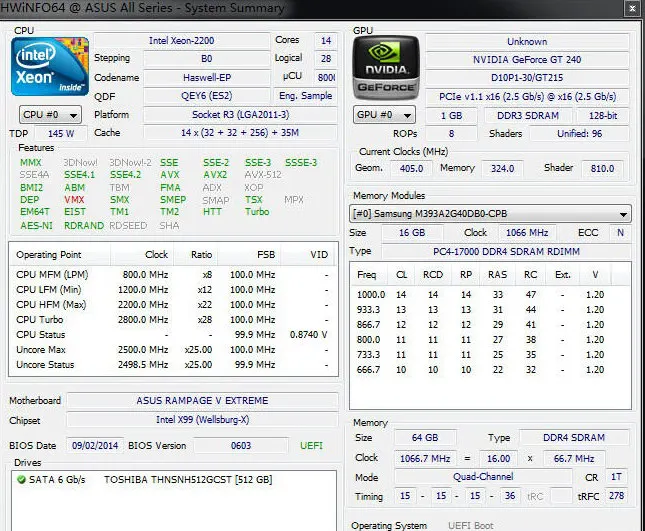The width and height of the screenshot is (645, 531).
Task: Close the System Summary window
Action: [632, 8]
